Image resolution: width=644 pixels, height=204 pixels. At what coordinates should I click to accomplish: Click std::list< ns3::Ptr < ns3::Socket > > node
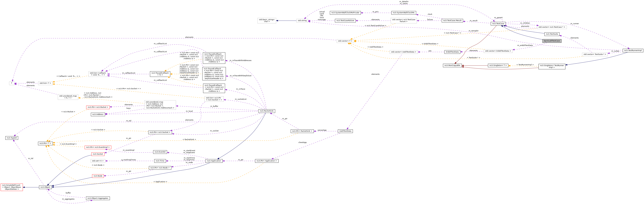click(x=214, y=99)
